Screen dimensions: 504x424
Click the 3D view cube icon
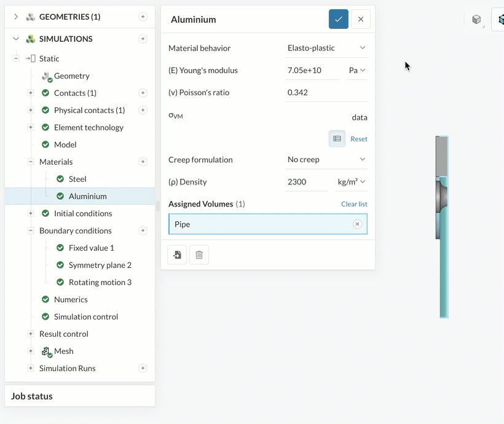click(x=476, y=19)
